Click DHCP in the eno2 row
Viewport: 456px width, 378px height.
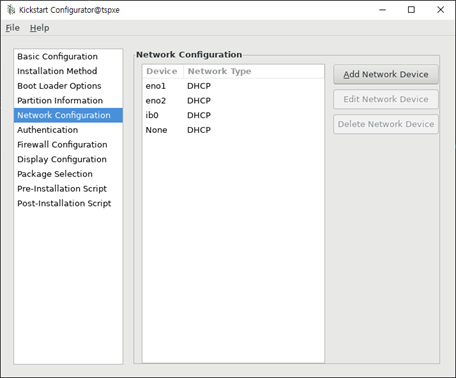tap(199, 101)
